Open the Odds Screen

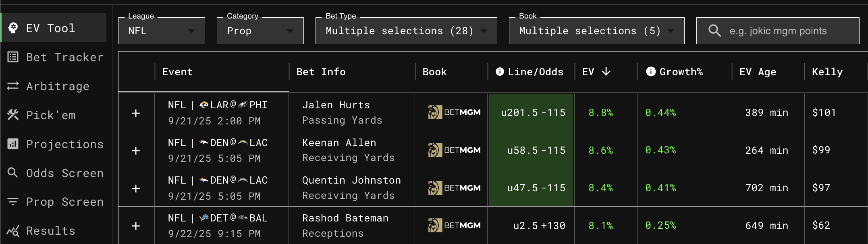(x=13, y=173)
